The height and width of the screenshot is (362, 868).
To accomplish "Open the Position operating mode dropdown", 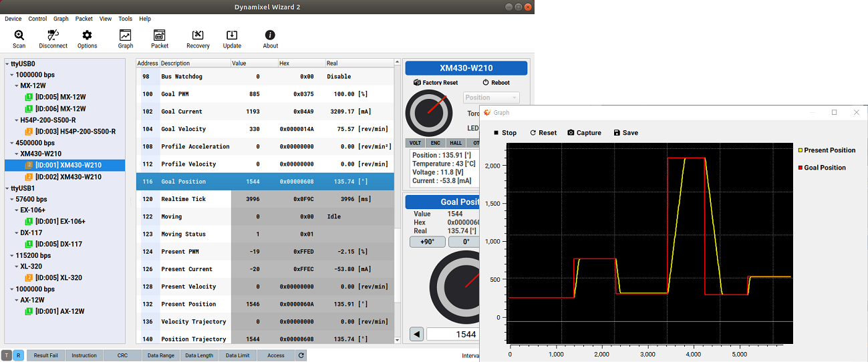I will 491,98.
